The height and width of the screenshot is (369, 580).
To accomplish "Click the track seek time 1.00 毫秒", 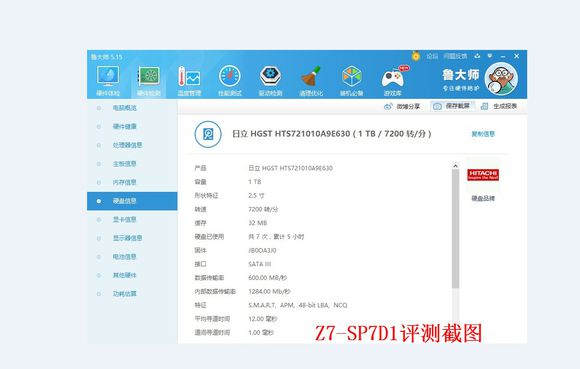I will 261,332.
